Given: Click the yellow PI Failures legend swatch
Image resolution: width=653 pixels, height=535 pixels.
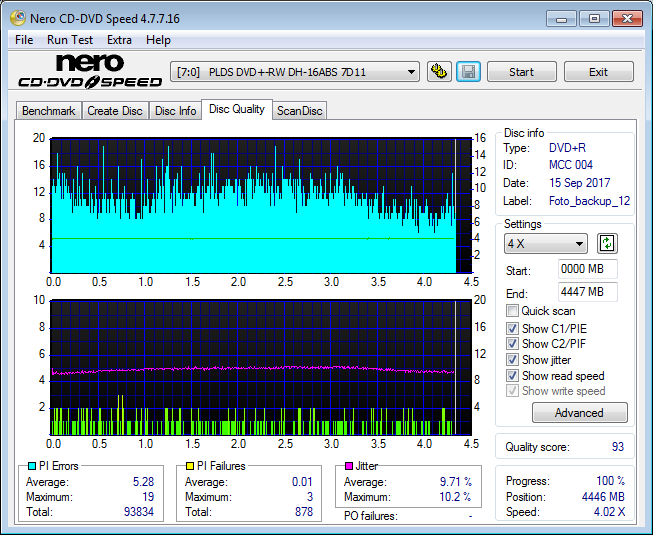Looking at the screenshot, I should pos(189,466).
